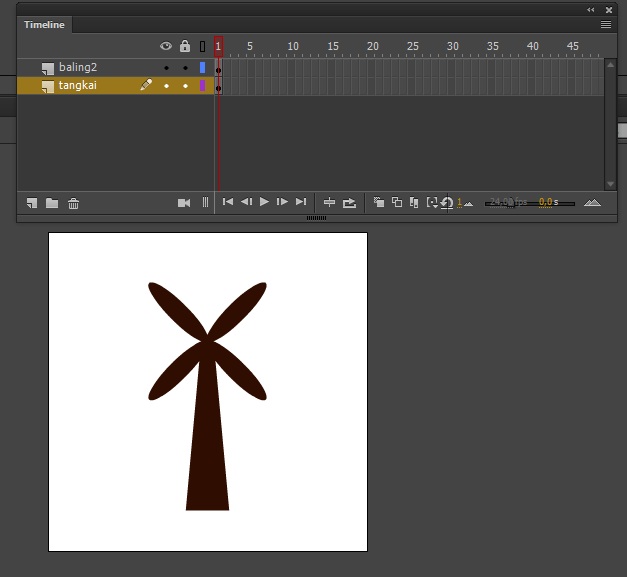The image size is (627, 577).
Task: Create a new layer folder
Action: (52, 203)
